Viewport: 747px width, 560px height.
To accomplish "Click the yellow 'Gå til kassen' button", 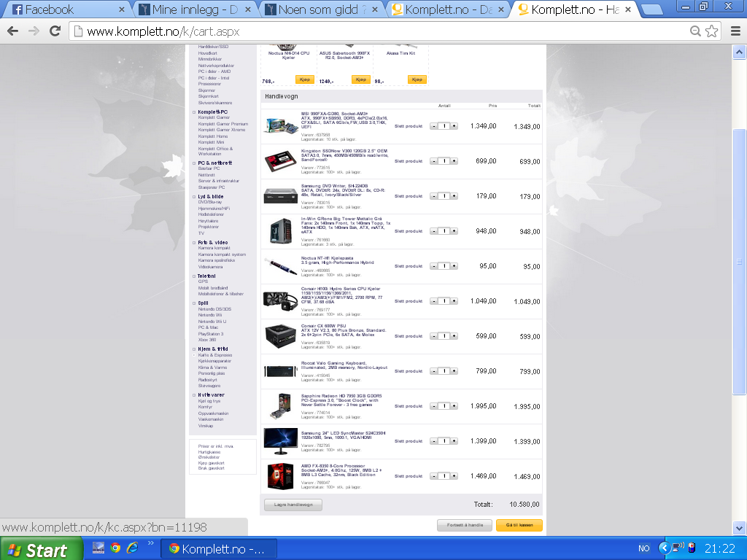I will click(x=519, y=525).
